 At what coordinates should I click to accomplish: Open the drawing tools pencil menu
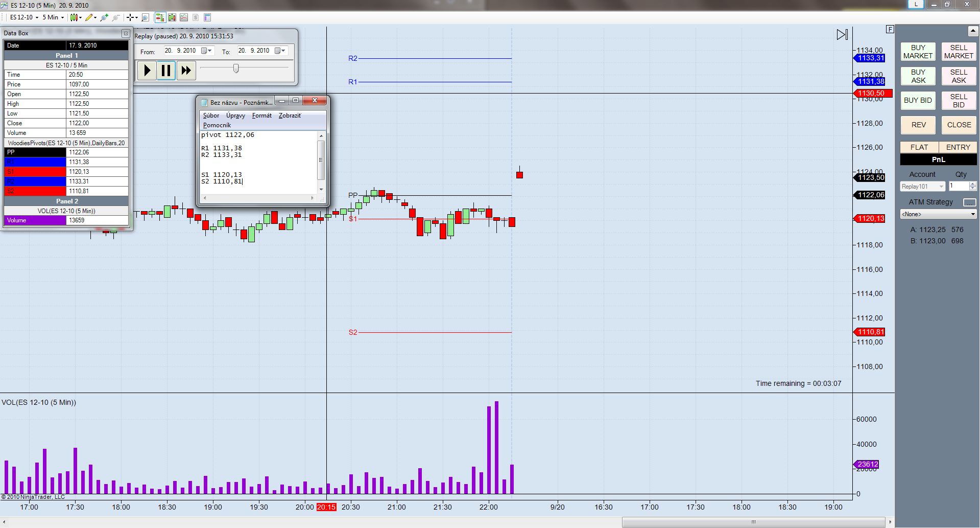tap(90, 17)
